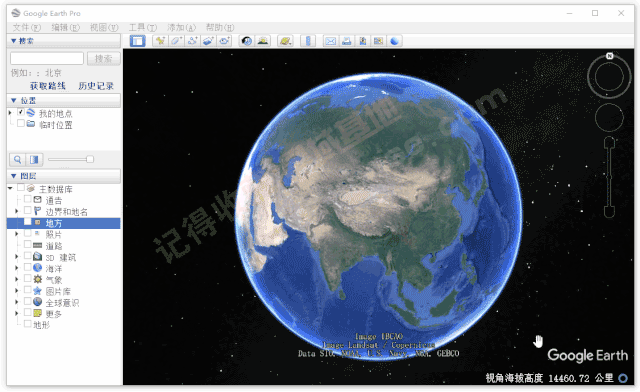Image resolution: width=640 pixels, height=392 pixels.
Task: Click the Google Earth logo on the map
Action: (587, 356)
